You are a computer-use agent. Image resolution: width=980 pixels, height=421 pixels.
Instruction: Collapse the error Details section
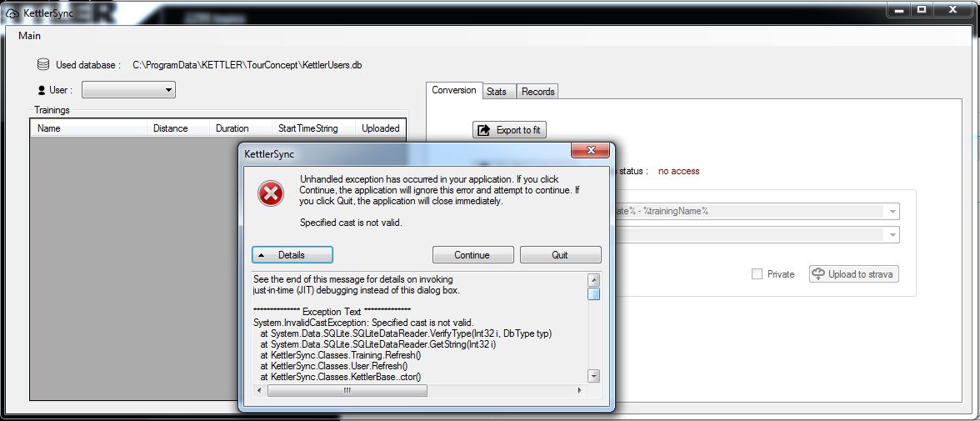(x=292, y=254)
